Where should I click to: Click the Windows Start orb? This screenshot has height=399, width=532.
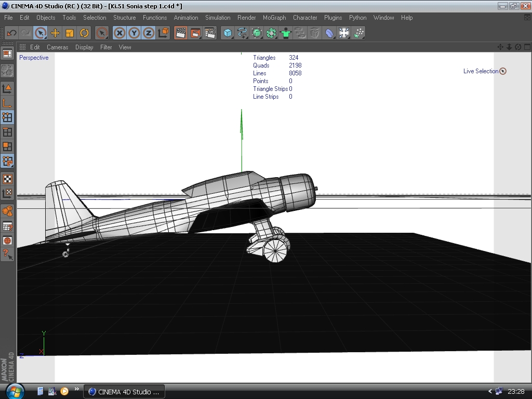(x=15, y=391)
